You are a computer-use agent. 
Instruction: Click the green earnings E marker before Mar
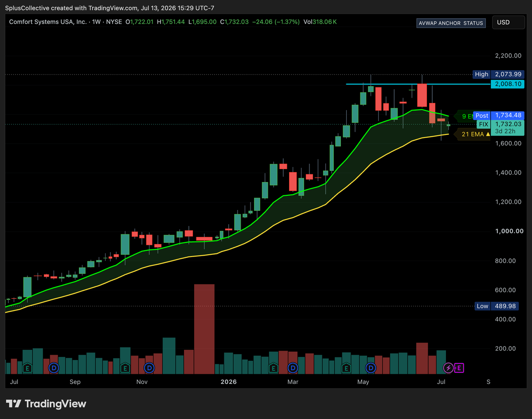click(x=274, y=368)
